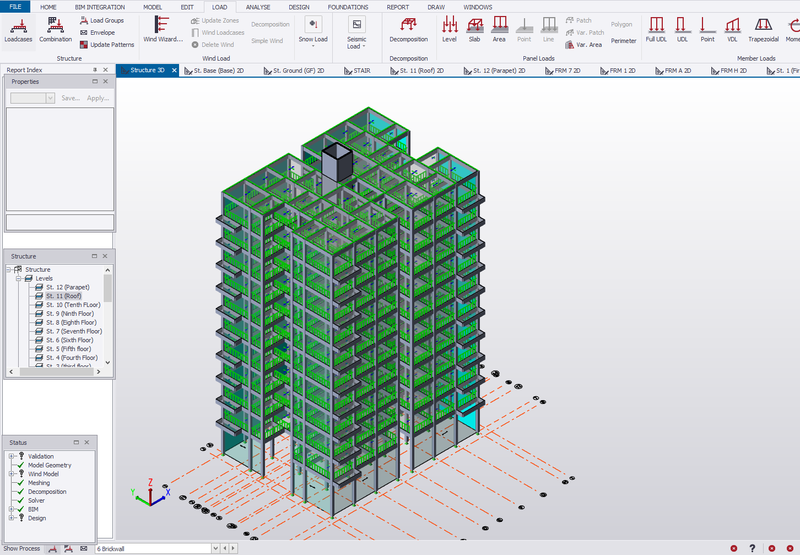The image size is (800, 555).
Task: Expand the Validation node in Status
Action: point(11,457)
